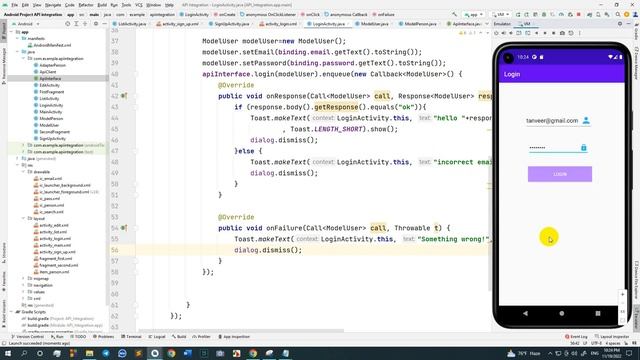Open the Emulator tool window tab

pos(502,24)
